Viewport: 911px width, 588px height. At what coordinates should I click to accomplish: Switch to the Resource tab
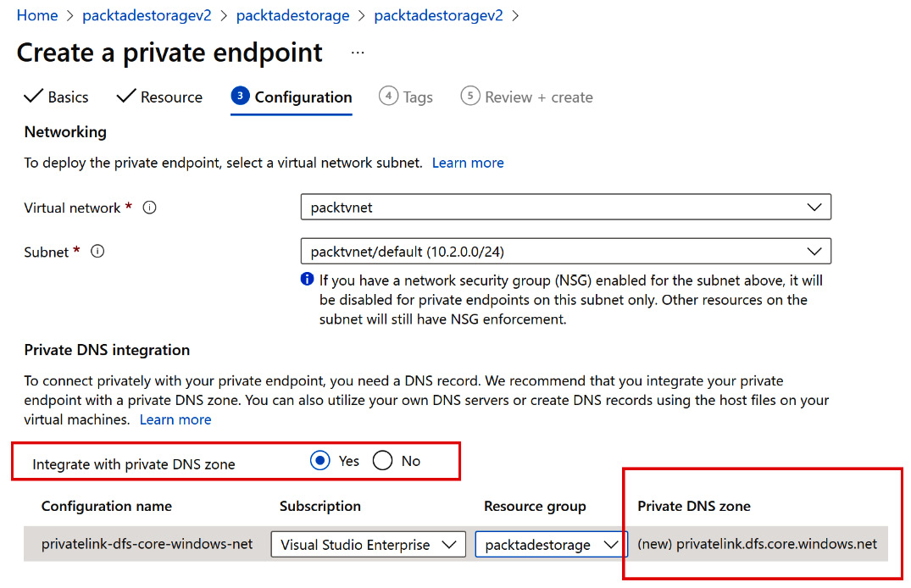point(160,97)
